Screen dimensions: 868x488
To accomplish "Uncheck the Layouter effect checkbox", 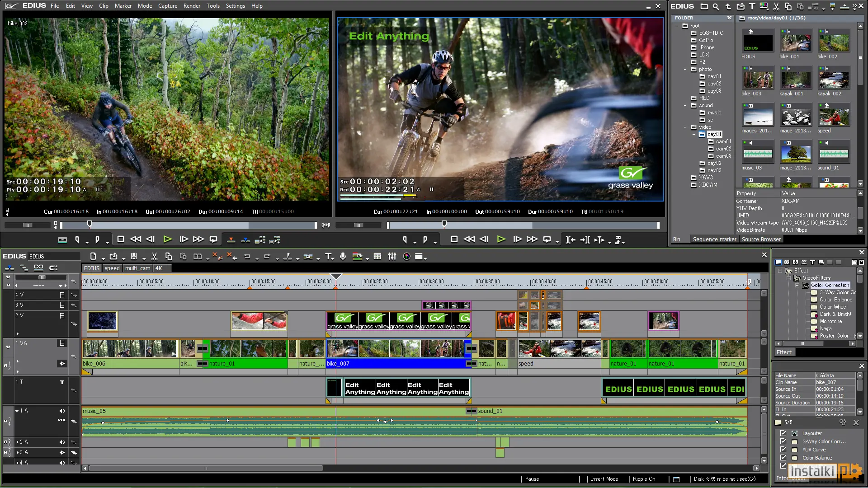I will tap(783, 433).
